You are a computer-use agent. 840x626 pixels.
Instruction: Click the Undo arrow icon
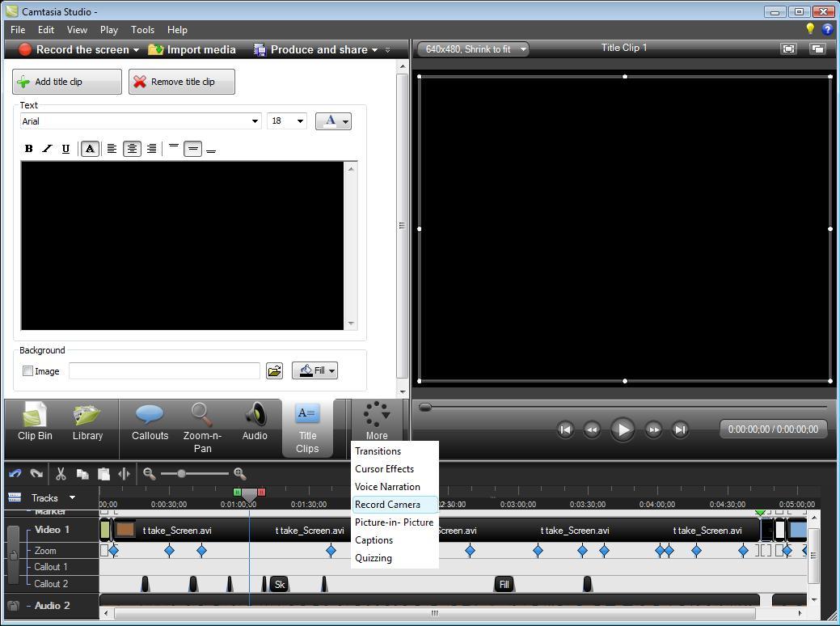14,474
